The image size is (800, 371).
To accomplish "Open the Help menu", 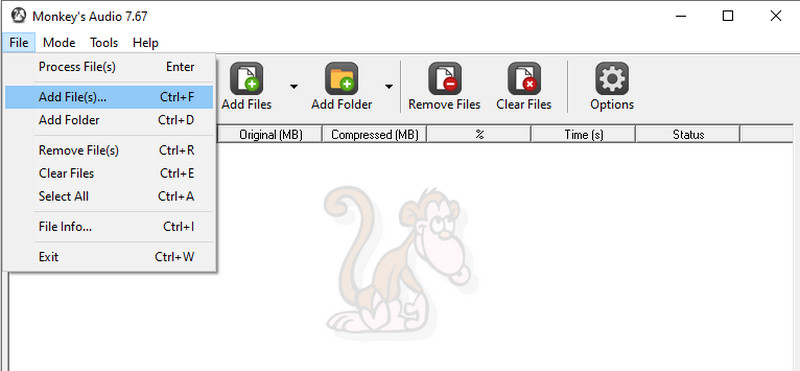I will 145,43.
